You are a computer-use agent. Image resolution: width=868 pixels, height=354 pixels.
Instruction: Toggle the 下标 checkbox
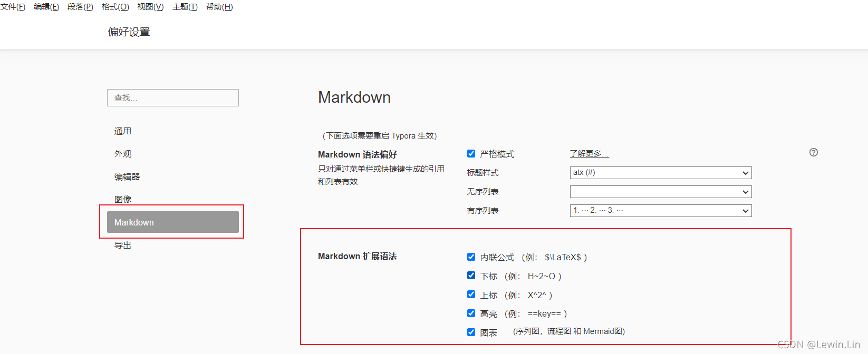coord(471,276)
